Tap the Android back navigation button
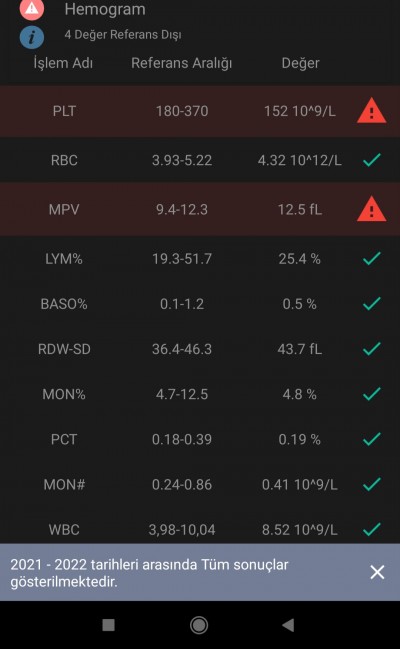The image size is (400, 649). [288, 625]
